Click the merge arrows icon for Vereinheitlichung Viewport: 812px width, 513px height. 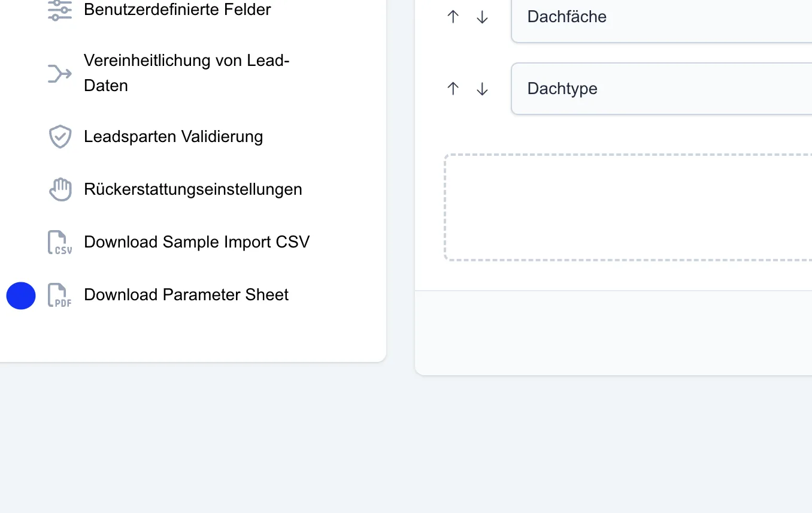[60, 74]
